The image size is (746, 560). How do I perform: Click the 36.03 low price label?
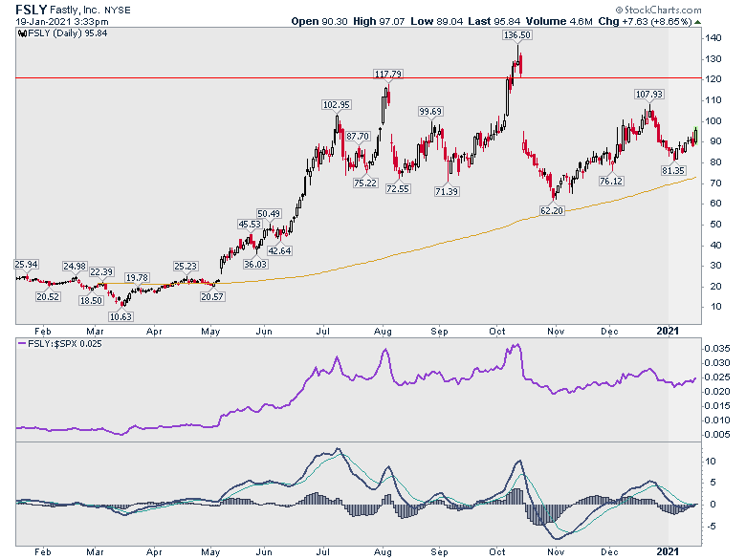[255, 264]
